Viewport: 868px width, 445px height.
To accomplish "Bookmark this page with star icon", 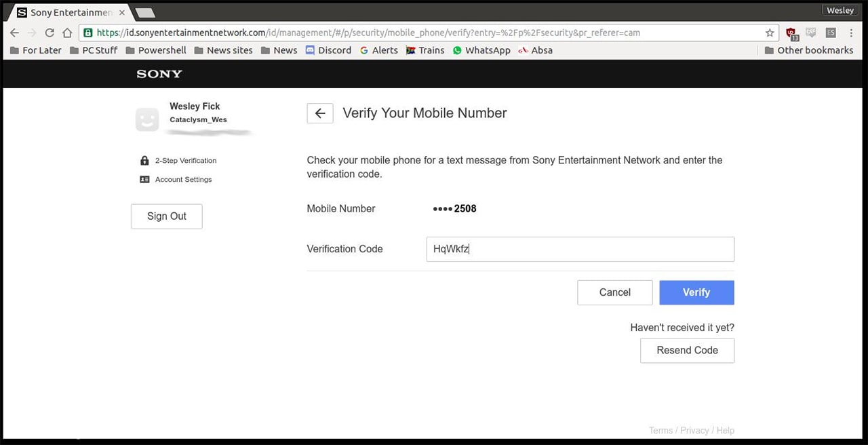I will [770, 33].
